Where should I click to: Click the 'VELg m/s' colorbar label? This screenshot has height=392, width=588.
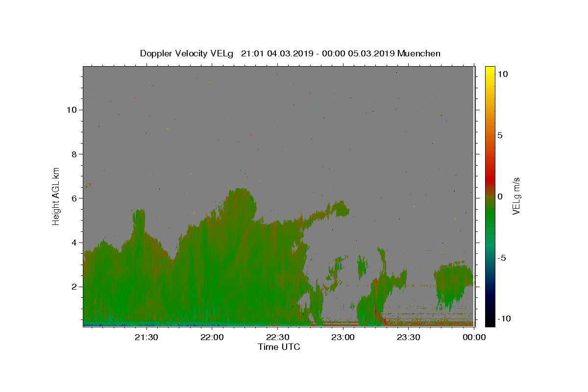516,196
